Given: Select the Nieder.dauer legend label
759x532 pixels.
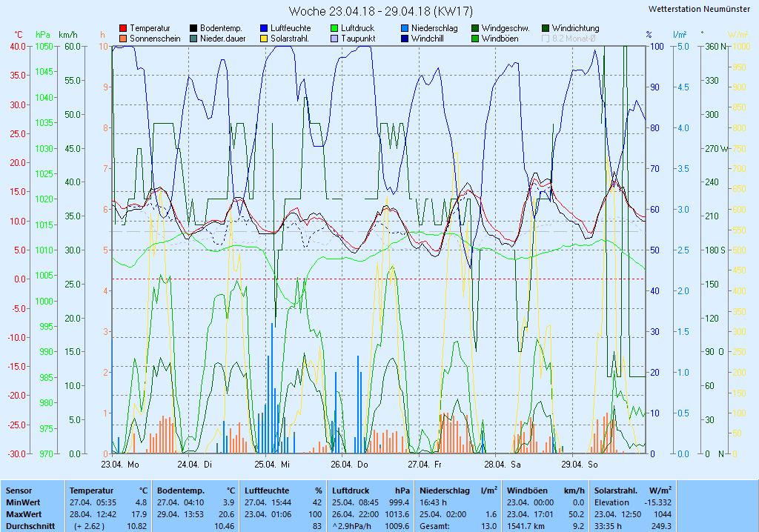Looking at the screenshot, I should 222,39.
